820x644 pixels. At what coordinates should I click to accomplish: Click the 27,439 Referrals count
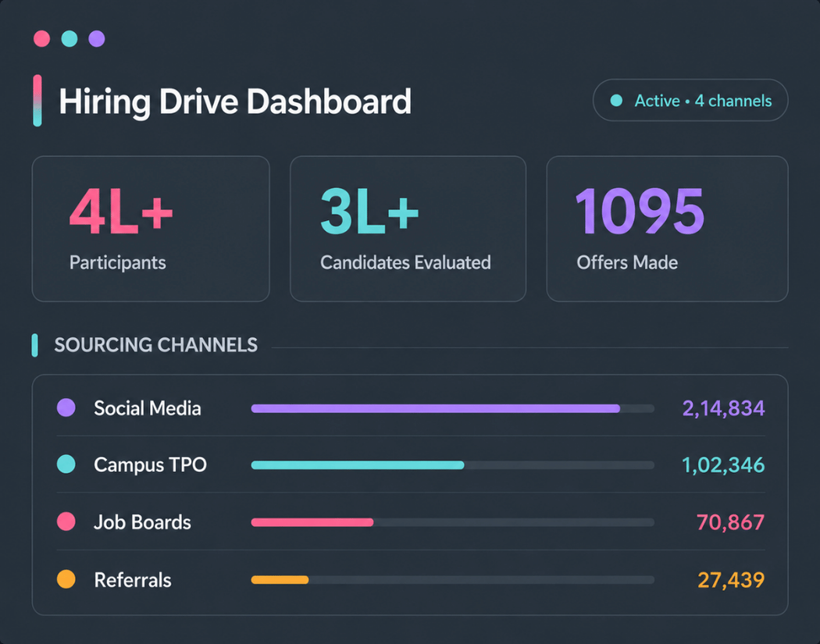pos(731,580)
